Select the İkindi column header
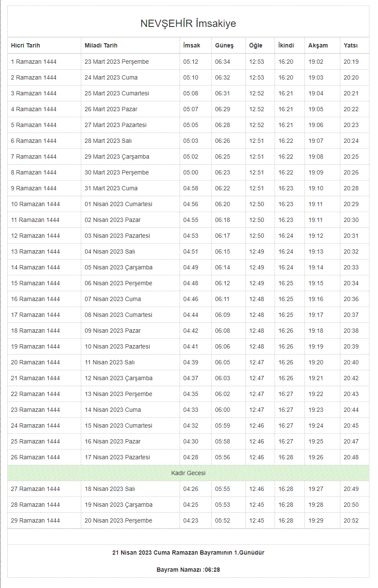Viewport: 378px width, 588px height. pyautogui.click(x=286, y=45)
